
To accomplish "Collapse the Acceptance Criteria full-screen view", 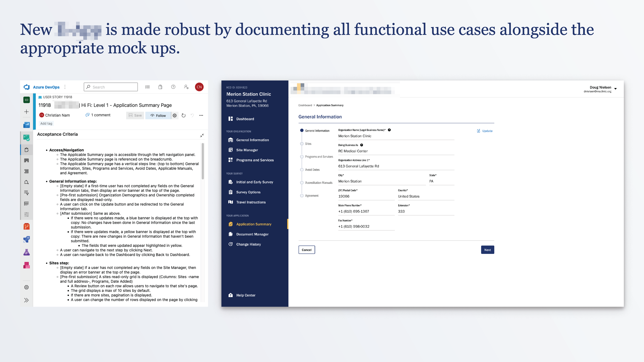I will pos(202,135).
